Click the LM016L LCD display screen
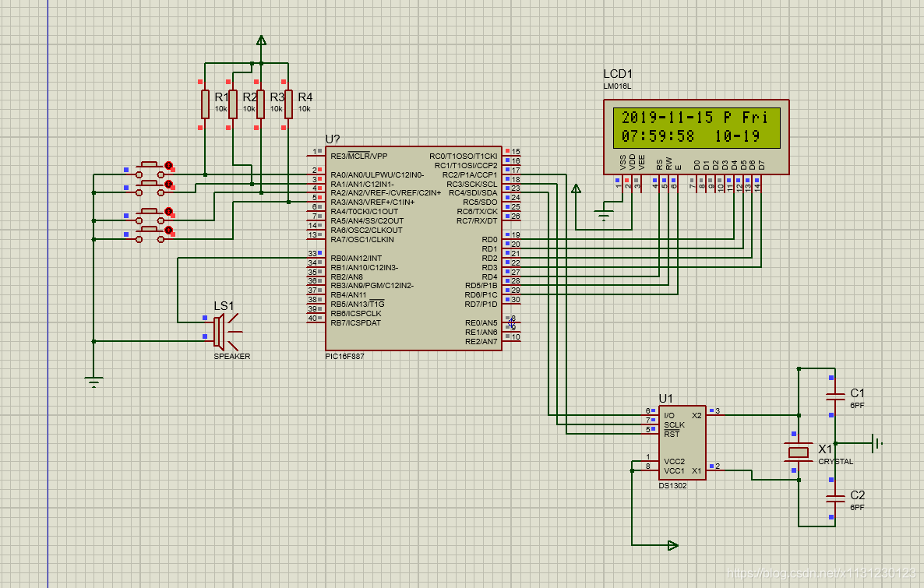This screenshot has height=588, width=924. coord(697,127)
